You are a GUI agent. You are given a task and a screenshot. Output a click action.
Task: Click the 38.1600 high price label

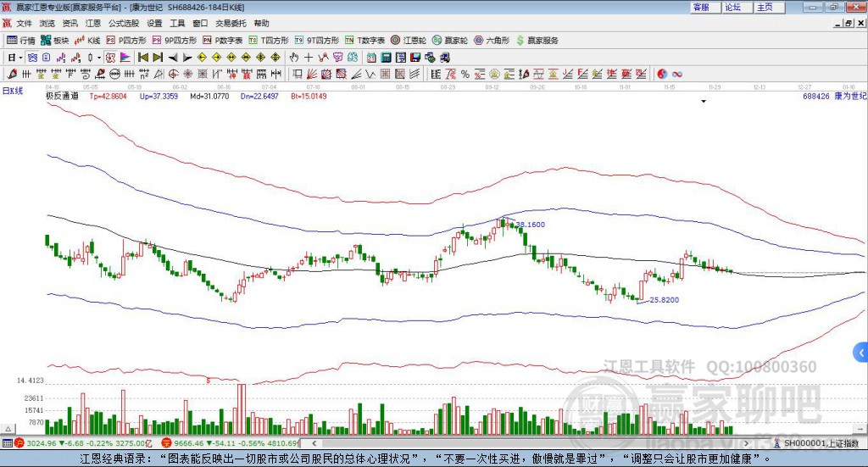click(x=531, y=224)
